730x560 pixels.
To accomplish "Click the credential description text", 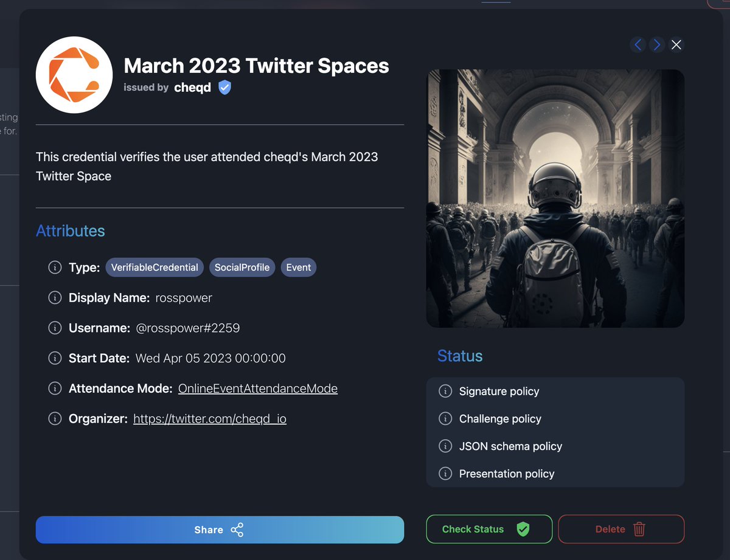I will click(x=207, y=167).
